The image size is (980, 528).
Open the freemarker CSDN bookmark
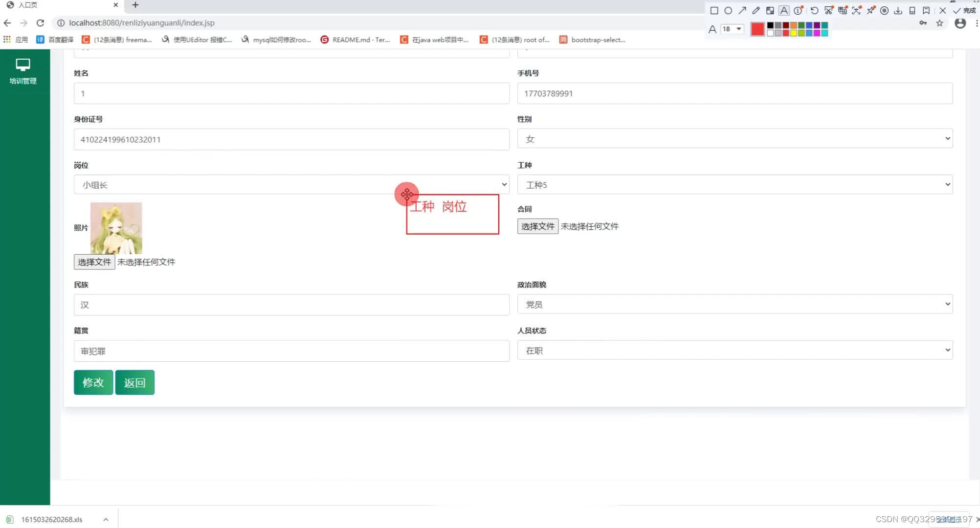(117, 40)
